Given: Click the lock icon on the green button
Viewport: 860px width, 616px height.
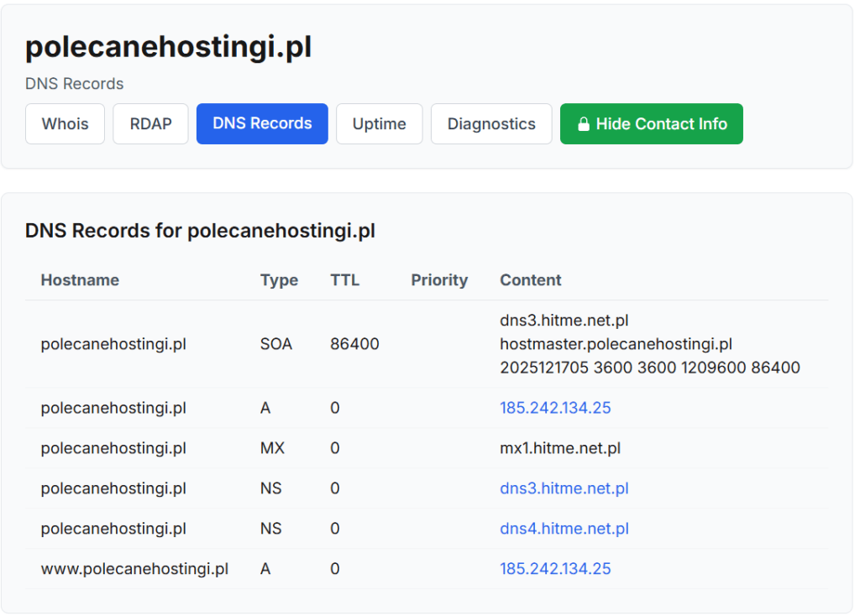Looking at the screenshot, I should point(584,123).
